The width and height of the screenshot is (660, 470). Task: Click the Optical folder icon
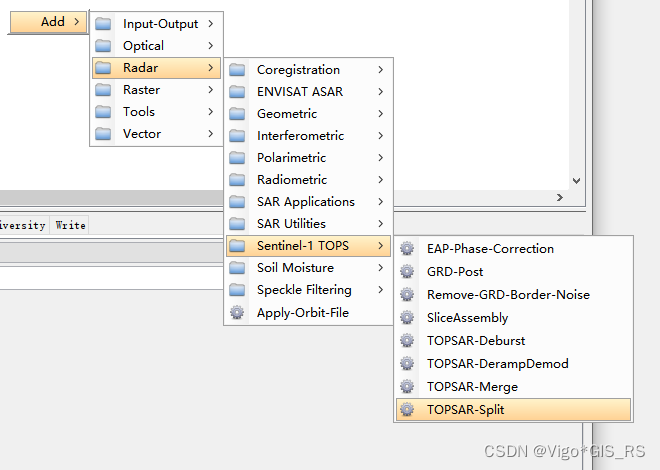pyautogui.click(x=103, y=45)
